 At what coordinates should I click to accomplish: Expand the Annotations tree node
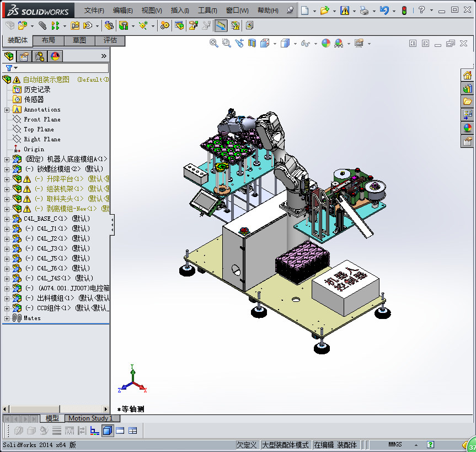point(7,110)
